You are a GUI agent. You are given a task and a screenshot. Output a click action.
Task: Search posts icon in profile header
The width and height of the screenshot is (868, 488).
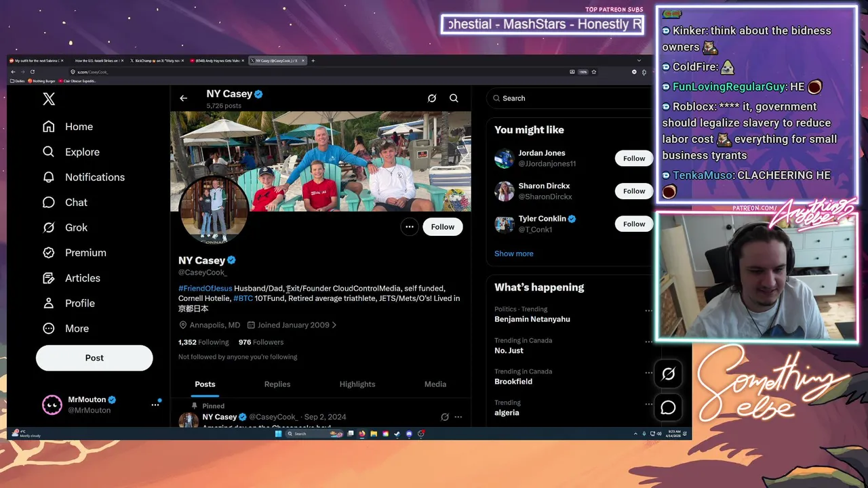454,98
